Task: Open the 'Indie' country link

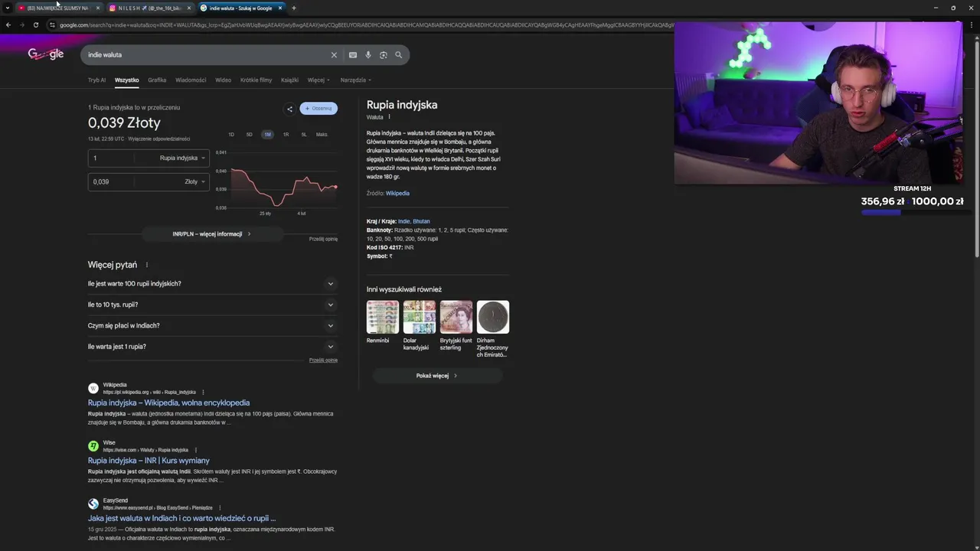Action: (403, 221)
